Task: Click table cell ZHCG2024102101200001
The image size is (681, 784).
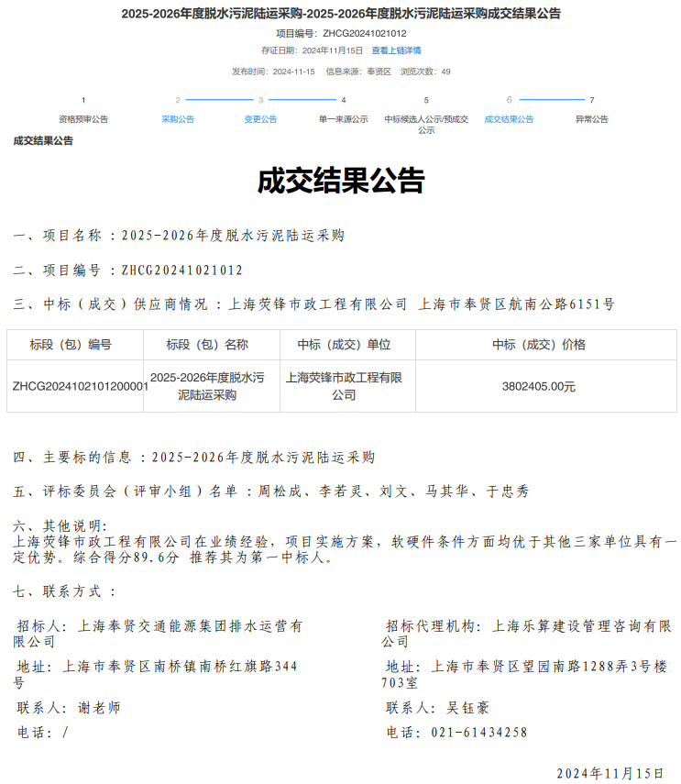Action: click(x=80, y=386)
